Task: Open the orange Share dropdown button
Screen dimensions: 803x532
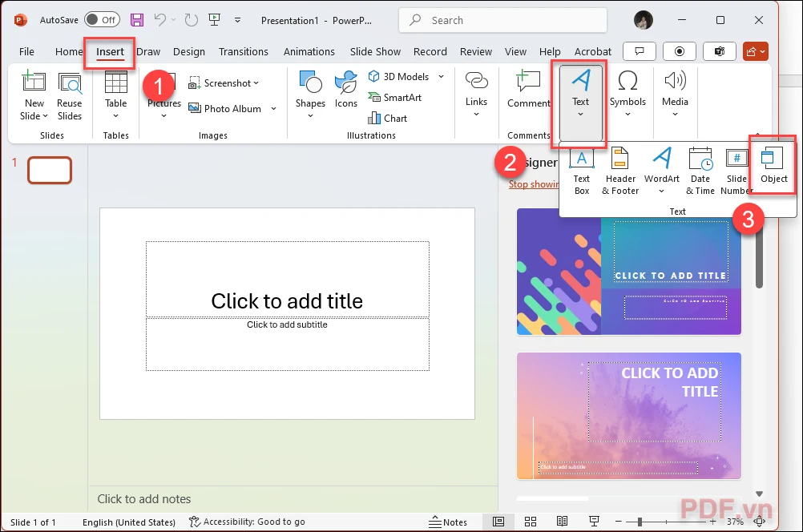Action: [x=756, y=51]
